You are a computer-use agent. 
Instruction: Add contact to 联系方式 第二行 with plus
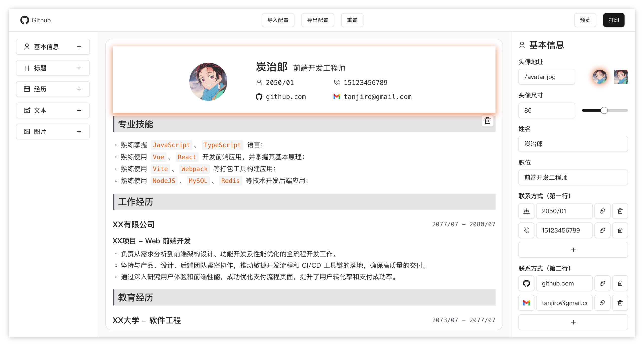point(573,322)
